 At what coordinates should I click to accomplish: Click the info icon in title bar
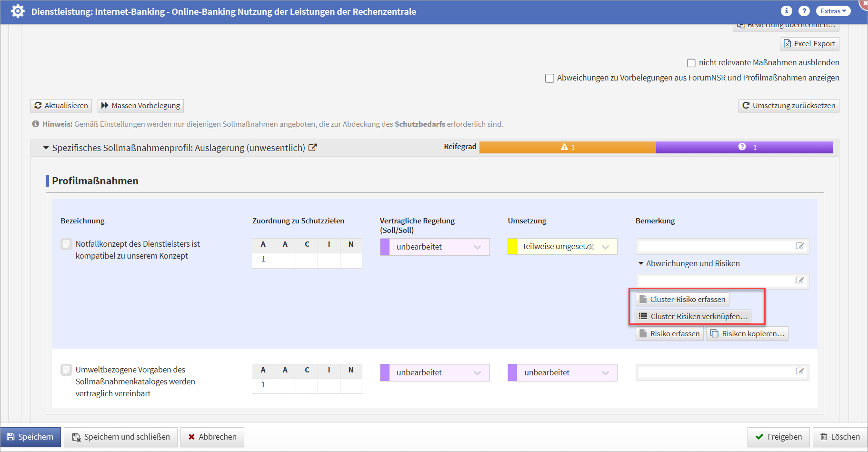pyautogui.click(x=786, y=11)
